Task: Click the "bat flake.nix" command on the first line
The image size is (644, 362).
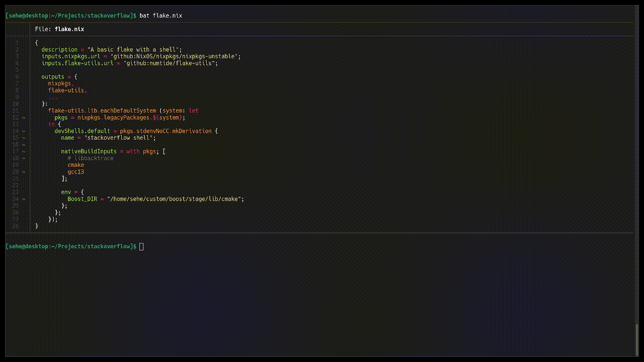Action: point(160,16)
